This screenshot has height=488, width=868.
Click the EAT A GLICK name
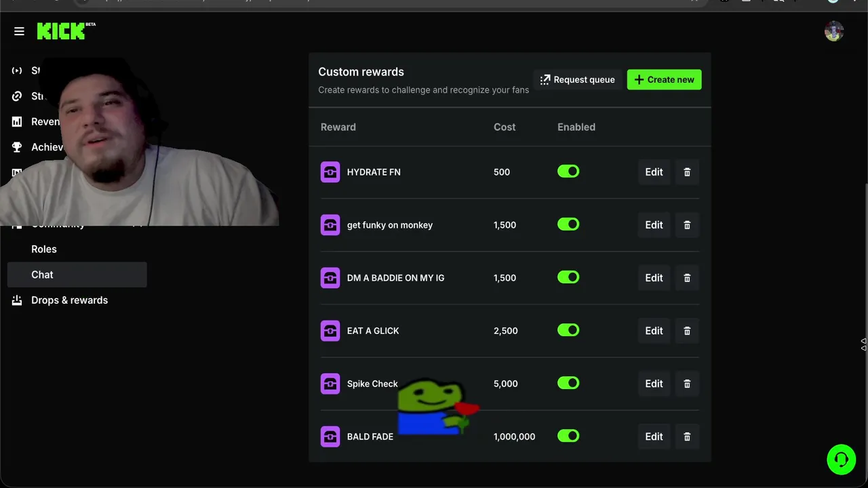(373, 331)
